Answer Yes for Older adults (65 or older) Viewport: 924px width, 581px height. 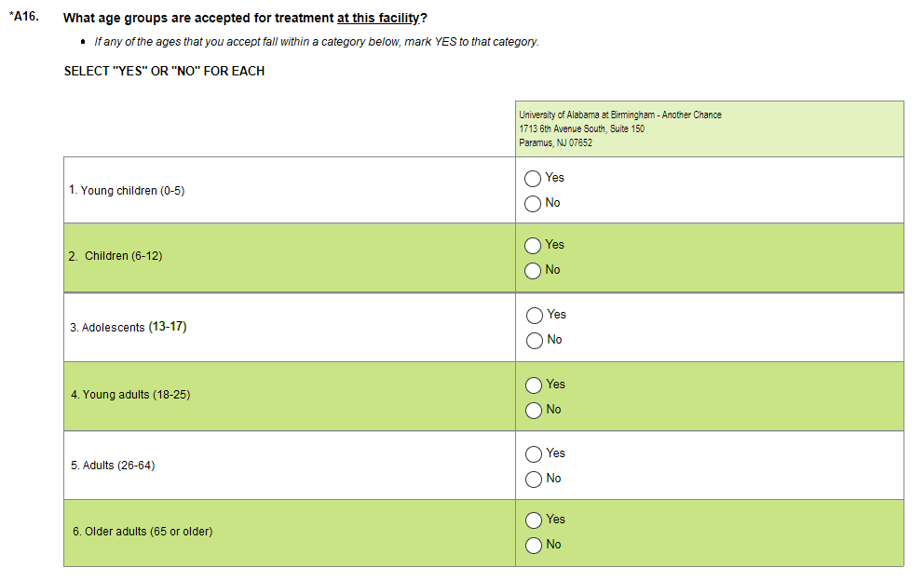[x=534, y=520]
